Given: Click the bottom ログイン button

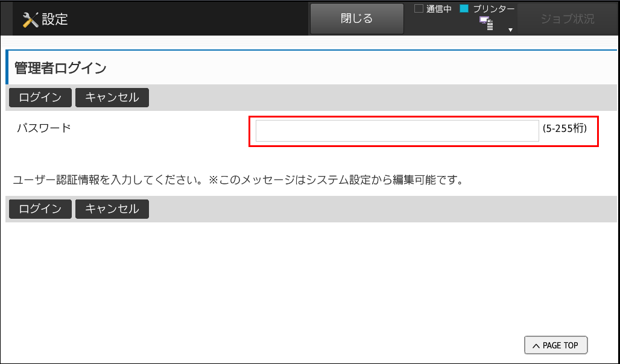Looking at the screenshot, I should coord(40,209).
